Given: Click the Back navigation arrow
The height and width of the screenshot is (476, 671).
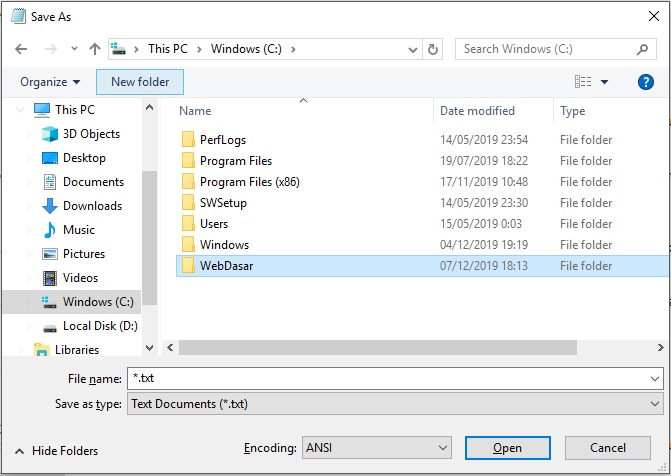Looking at the screenshot, I should 22,49.
